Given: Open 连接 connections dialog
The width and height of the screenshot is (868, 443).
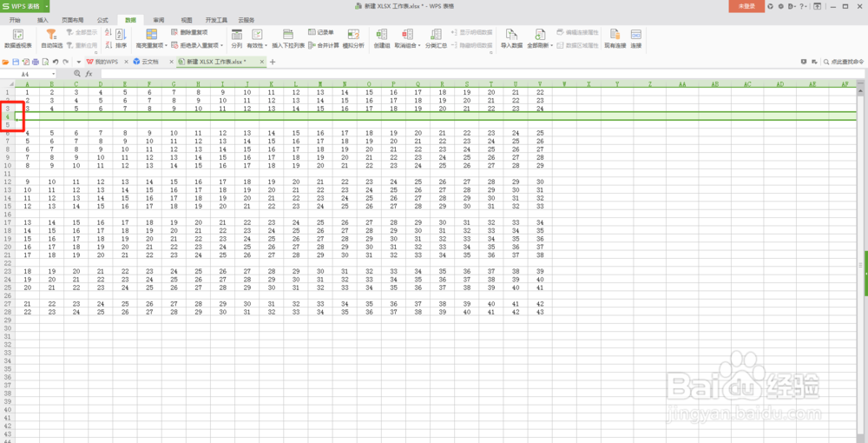Looking at the screenshot, I should tap(635, 38).
